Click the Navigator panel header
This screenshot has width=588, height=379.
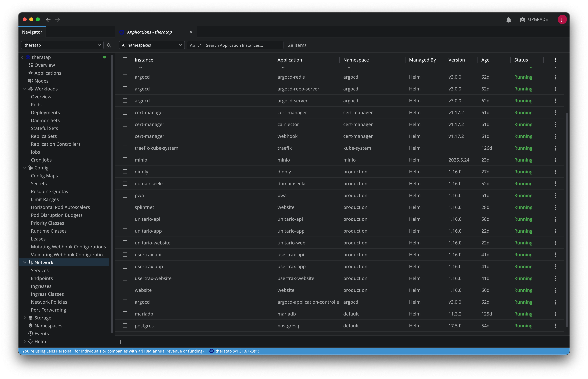click(x=32, y=32)
